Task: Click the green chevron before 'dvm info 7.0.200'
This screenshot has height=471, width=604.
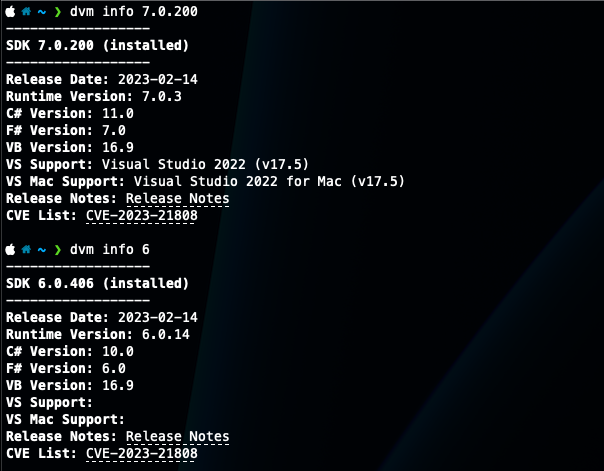Action: click(58, 12)
